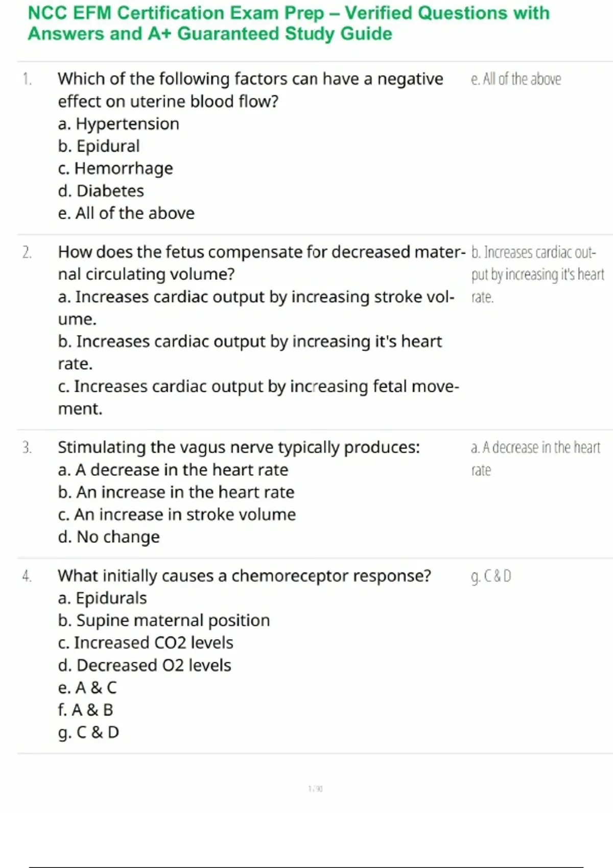This screenshot has width=613, height=868.
Task: Click the chemoreceptor response question text
Action: (x=244, y=576)
